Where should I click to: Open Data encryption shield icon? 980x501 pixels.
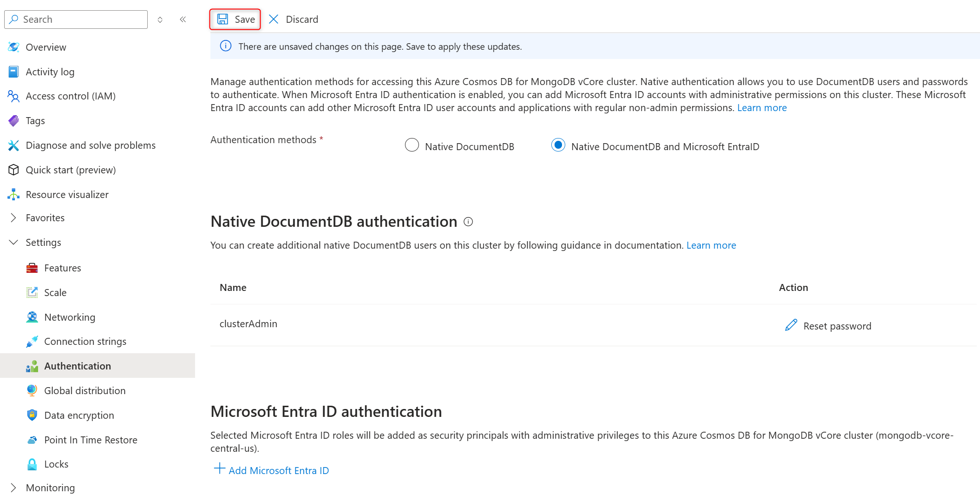pyautogui.click(x=32, y=415)
